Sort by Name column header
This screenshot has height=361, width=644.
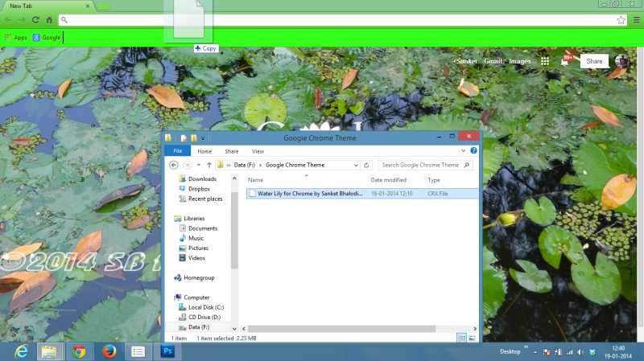tap(255, 180)
